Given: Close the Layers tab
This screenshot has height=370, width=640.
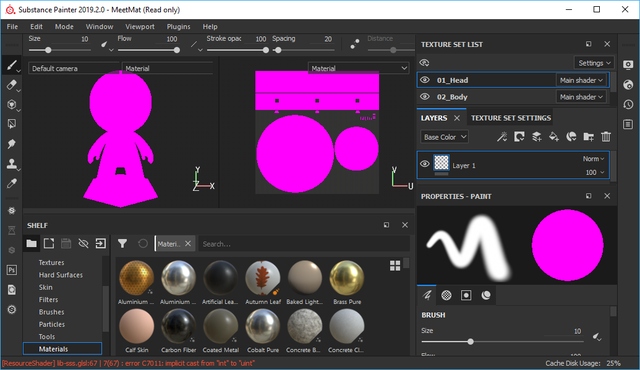Looking at the screenshot, I should click(457, 118).
